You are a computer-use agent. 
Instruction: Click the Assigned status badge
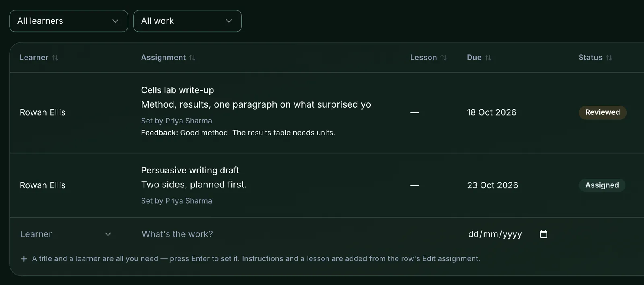pos(602,185)
